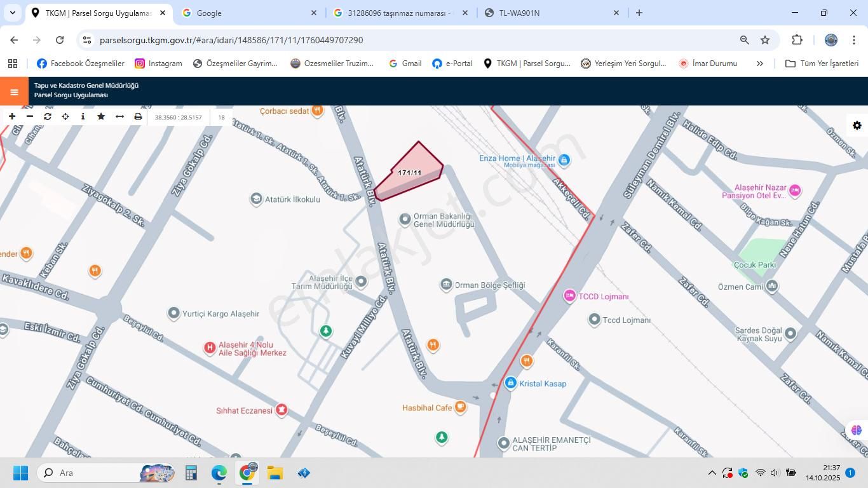Expand the hidden bookmarks chevron
The width and height of the screenshot is (868, 488).
coord(760,63)
